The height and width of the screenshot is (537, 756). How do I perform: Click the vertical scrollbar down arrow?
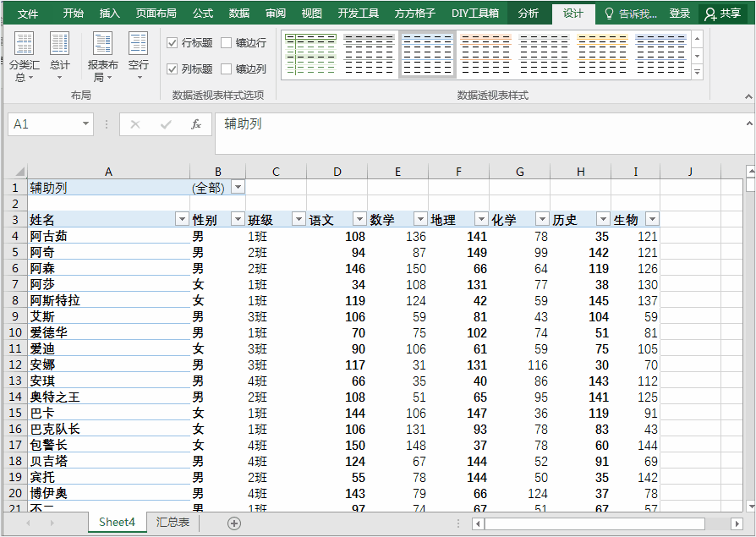(x=750, y=506)
